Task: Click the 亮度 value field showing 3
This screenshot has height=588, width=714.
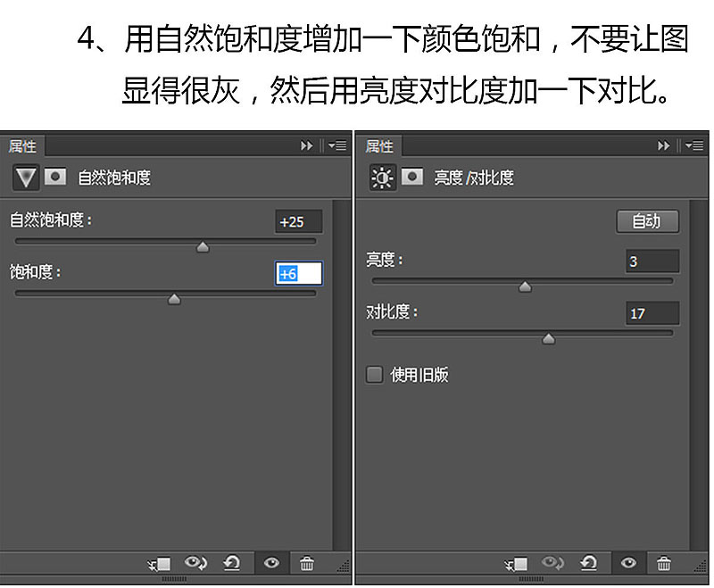Action: point(652,261)
